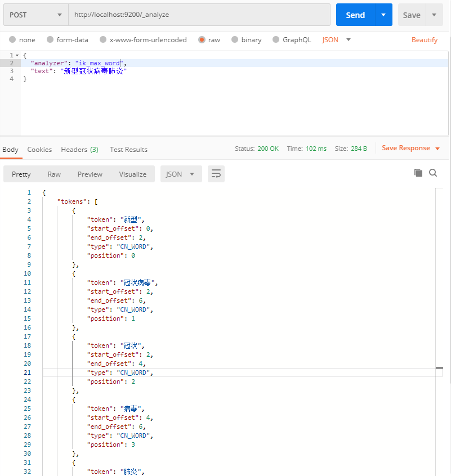Click response line number 21
451x476 pixels.
tap(28, 372)
